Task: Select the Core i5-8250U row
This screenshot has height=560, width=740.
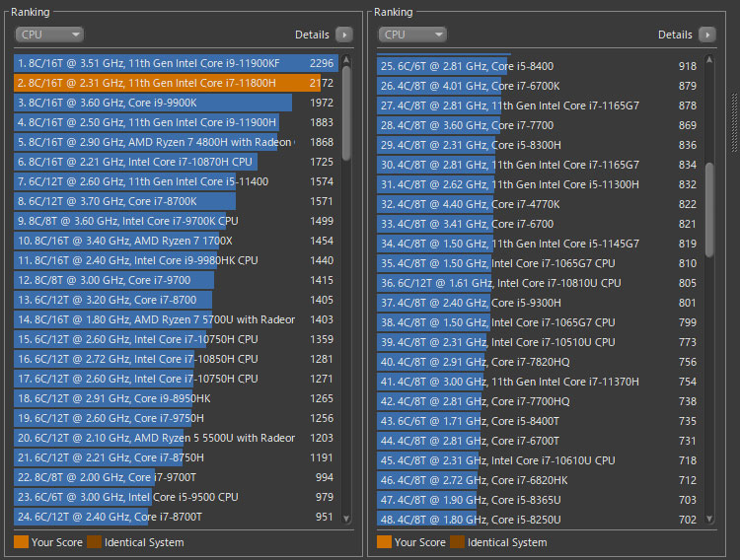Action: [x=539, y=520]
